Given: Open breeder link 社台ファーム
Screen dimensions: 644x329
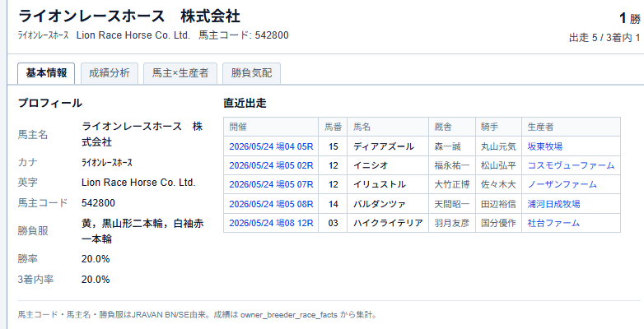Looking at the screenshot, I should coord(553,223).
